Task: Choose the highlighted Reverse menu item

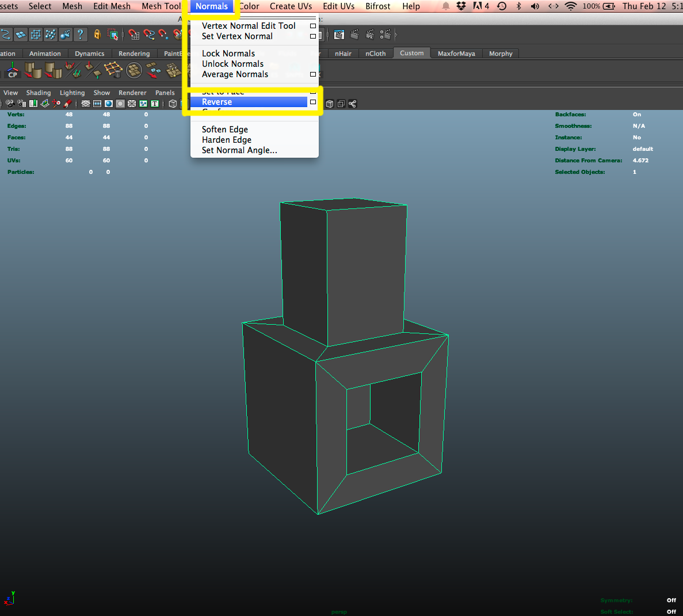Action: [x=217, y=102]
